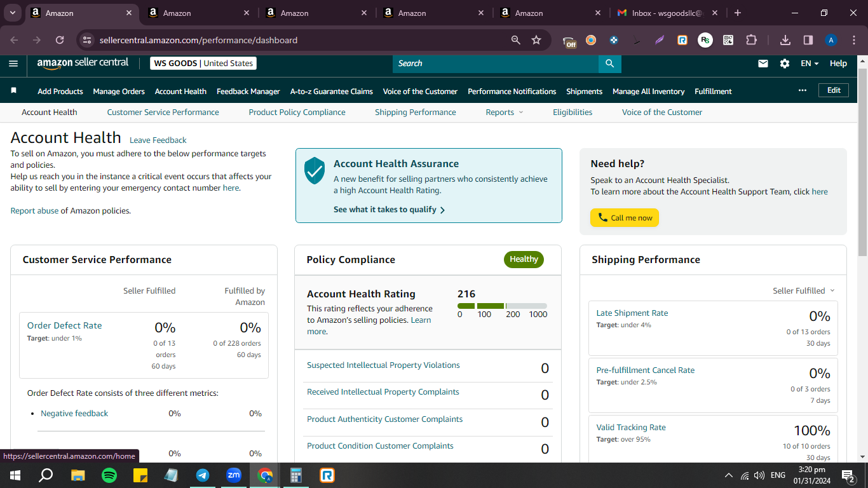Click the Healthy status badge

(x=524, y=259)
